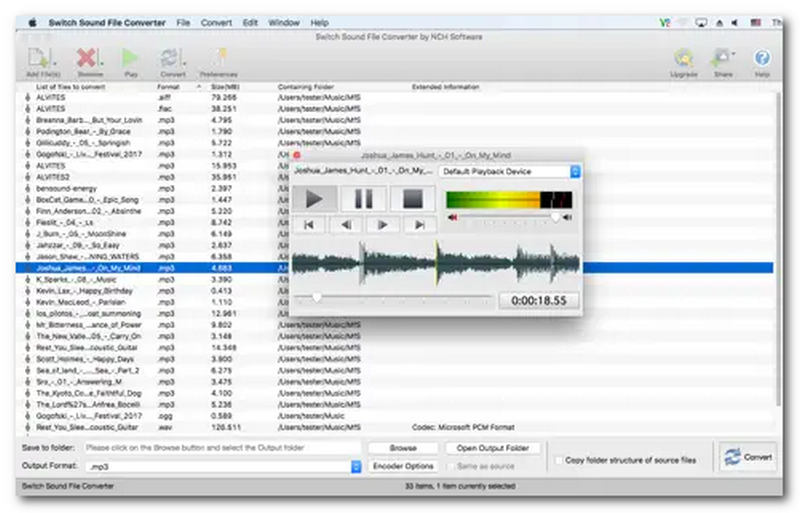Viewport: 800px width, 513px height.
Task: Jump to start in the player
Action: click(309, 225)
